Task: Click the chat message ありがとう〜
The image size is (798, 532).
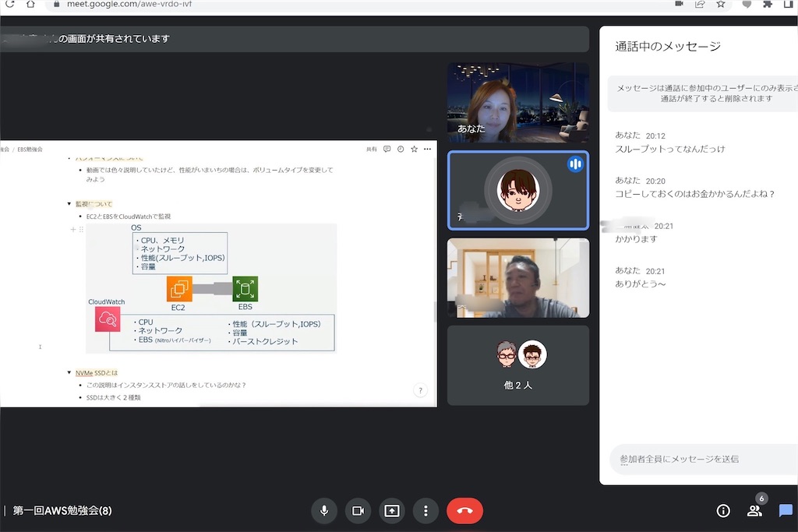Action: point(641,284)
